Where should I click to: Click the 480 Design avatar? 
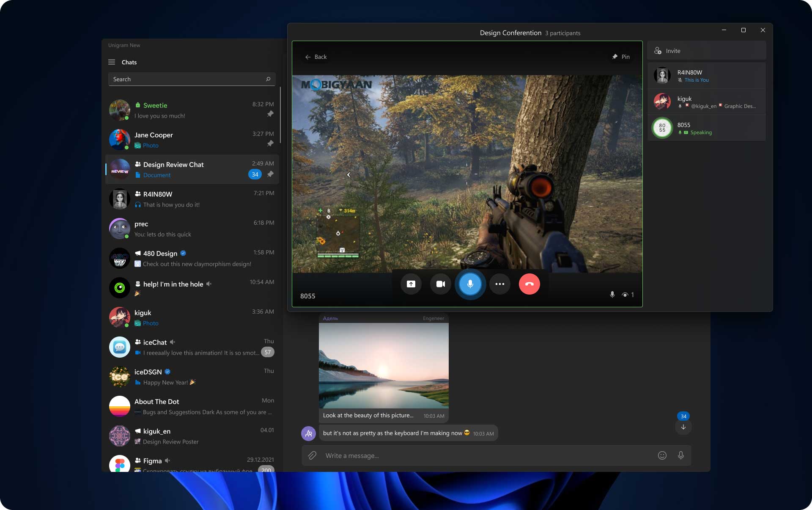point(119,258)
